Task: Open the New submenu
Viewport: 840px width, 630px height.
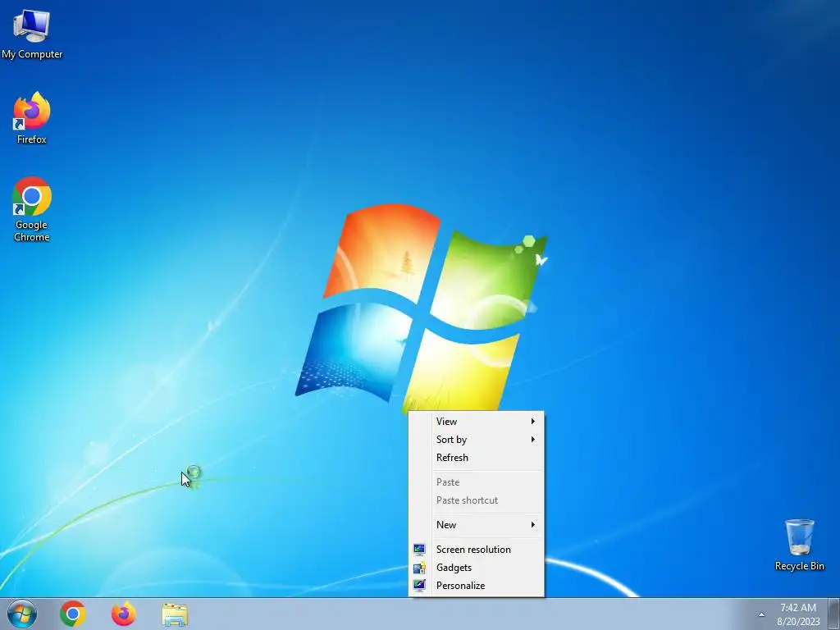Action: [477, 525]
